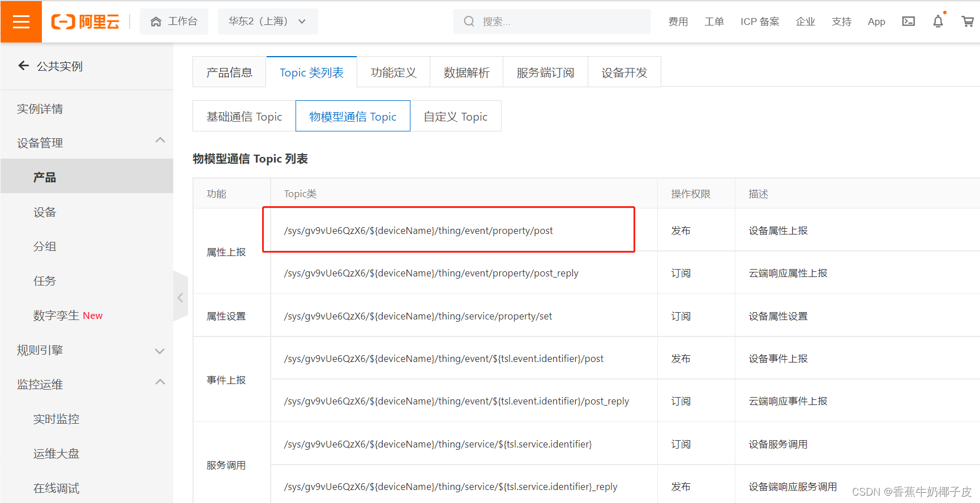Collapse the sidebar with handle arrow

(180, 297)
